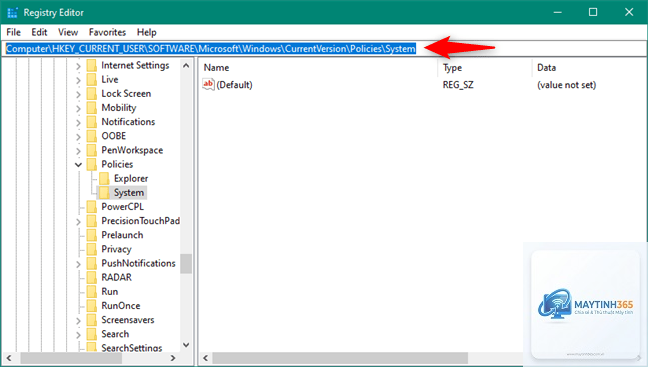Image resolution: width=648 pixels, height=367 pixels.
Task: Select the (Default) value name
Action: tap(234, 85)
